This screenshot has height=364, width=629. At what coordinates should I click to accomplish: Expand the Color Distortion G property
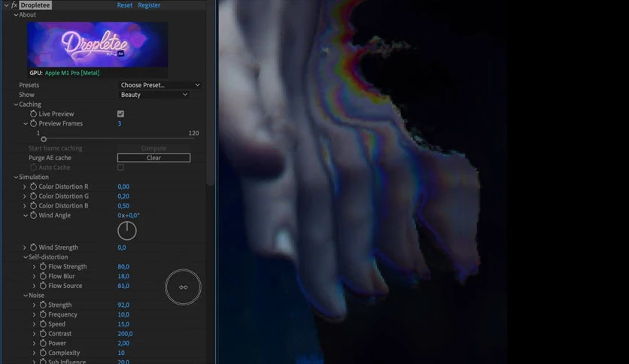coord(25,196)
